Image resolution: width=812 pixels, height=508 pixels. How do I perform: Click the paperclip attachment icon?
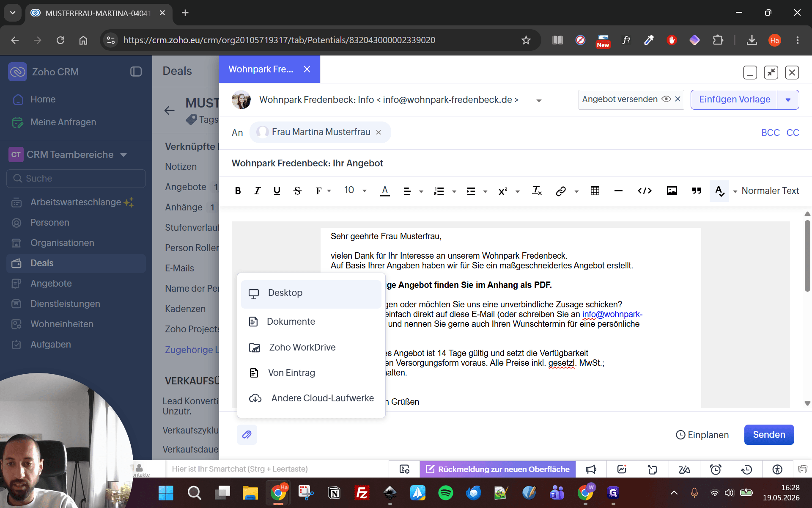(247, 434)
